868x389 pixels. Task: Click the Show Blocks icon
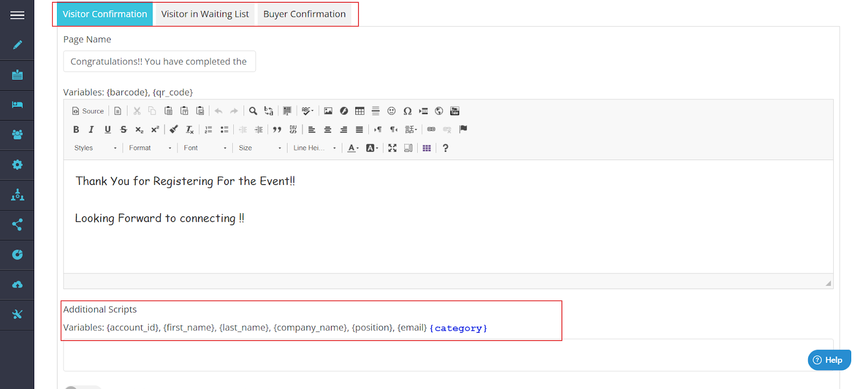[408, 148]
